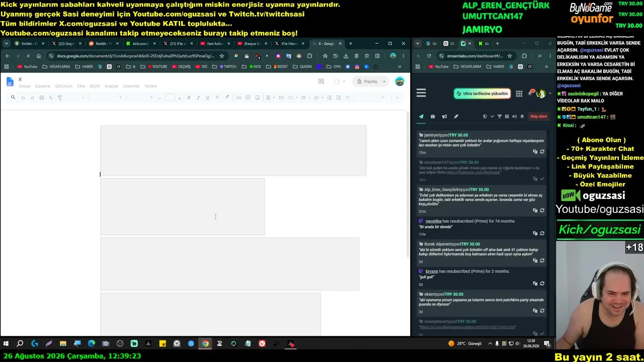Open the line spacing control in Docs
The height and width of the screenshot is (362, 644).
(281, 98)
